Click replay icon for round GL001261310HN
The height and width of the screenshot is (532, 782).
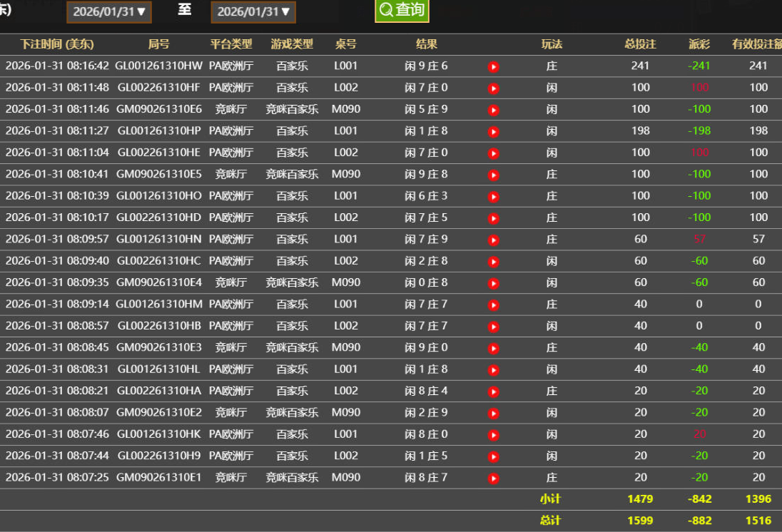tap(493, 240)
